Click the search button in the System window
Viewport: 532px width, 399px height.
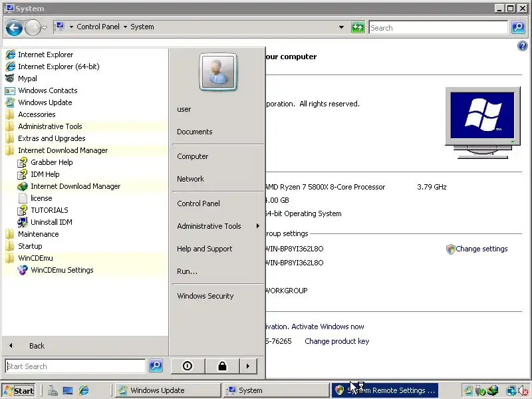pos(518,27)
